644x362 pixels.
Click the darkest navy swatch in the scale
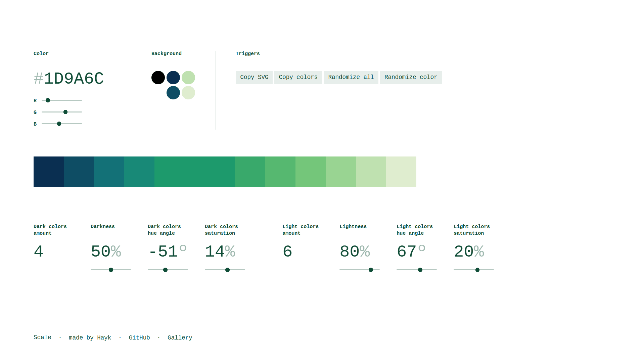49,172
